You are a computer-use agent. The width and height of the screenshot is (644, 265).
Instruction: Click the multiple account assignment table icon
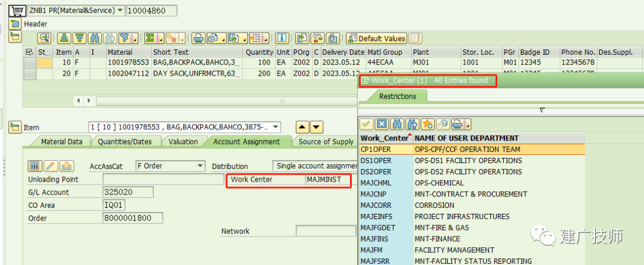coord(35,166)
